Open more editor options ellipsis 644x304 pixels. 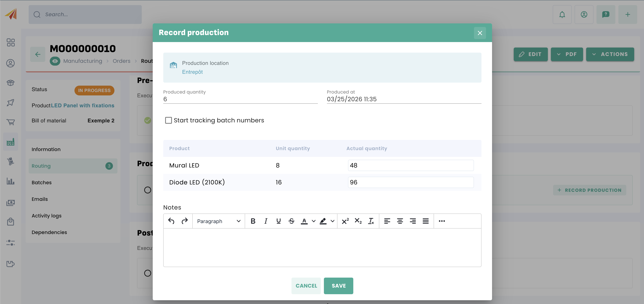coord(442,221)
